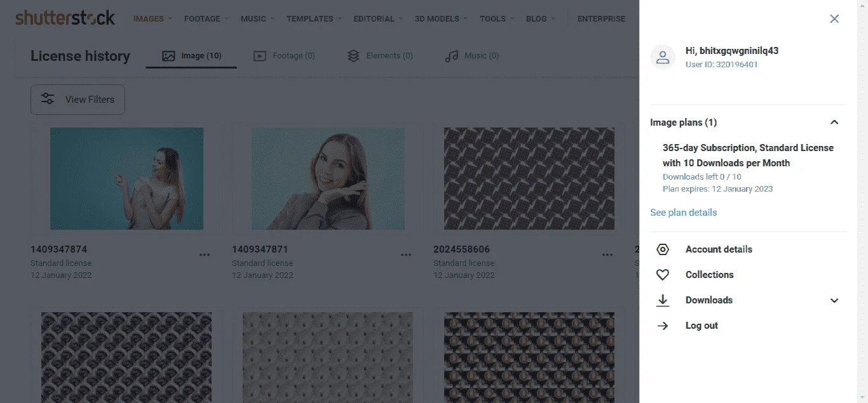The width and height of the screenshot is (868, 403).
Task: Click image ID 2024558606
Action: (x=461, y=249)
